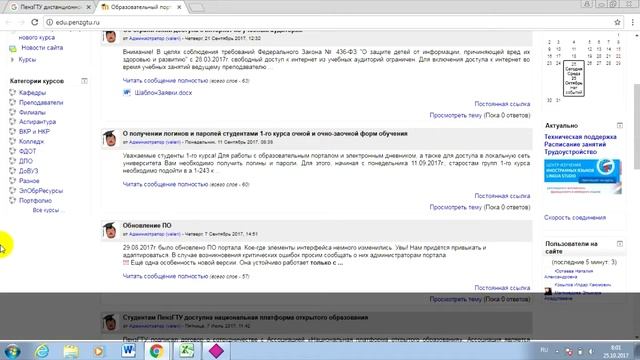Open the media player taskbar icon

98,351
